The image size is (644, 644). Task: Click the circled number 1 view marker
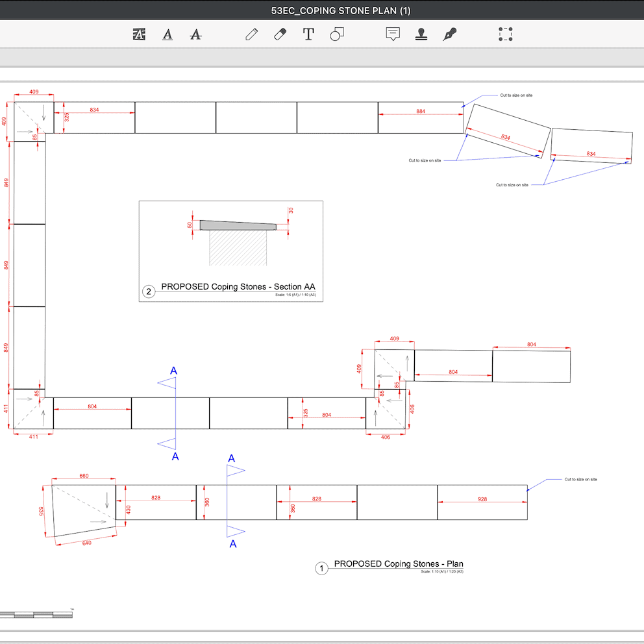coord(321,569)
